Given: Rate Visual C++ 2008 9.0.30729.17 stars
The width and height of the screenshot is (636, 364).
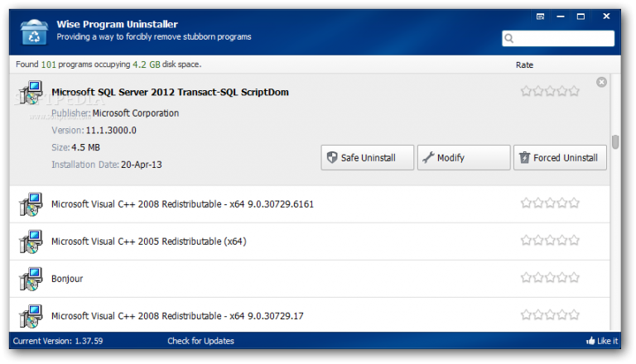Looking at the screenshot, I should [x=550, y=314].
